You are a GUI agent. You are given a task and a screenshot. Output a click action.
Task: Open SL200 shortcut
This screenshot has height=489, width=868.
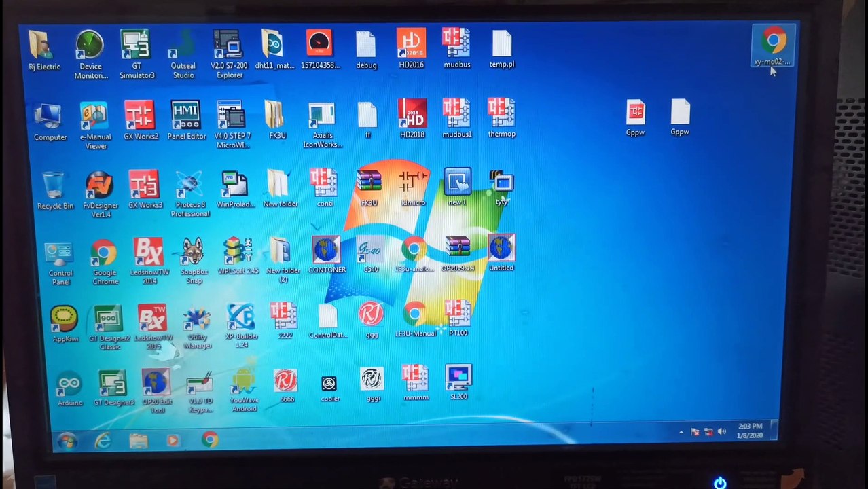click(458, 382)
